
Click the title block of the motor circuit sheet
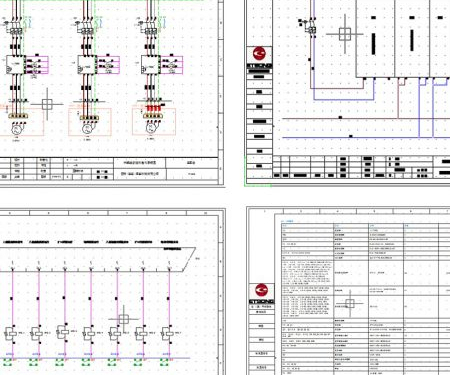110,169
